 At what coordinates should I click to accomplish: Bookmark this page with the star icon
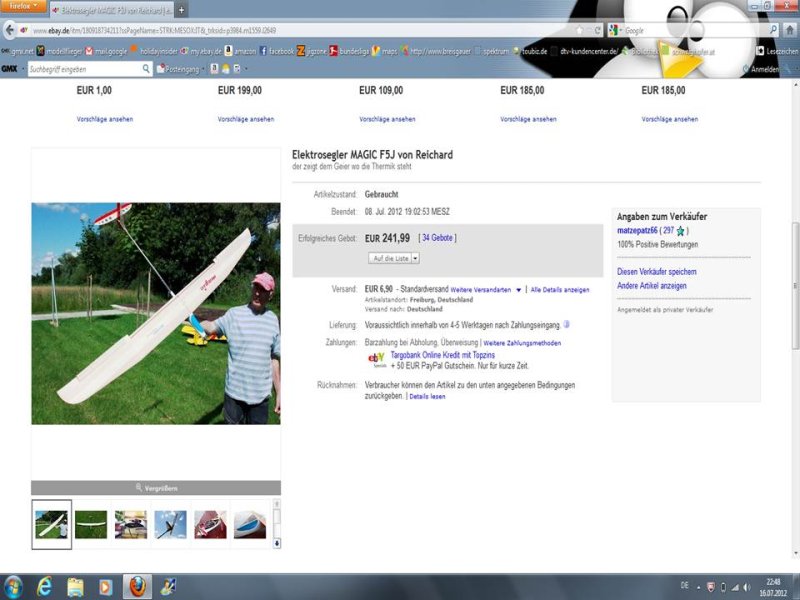tap(580, 31)
